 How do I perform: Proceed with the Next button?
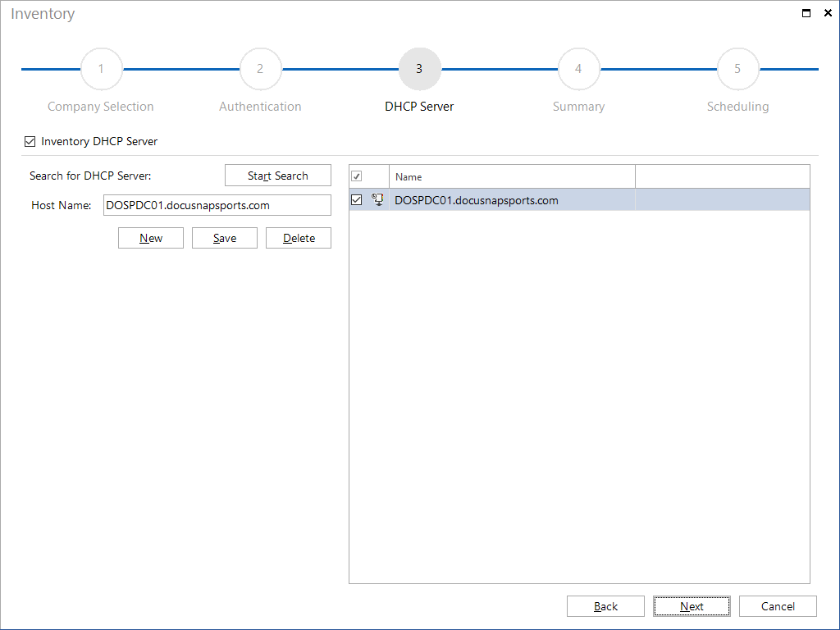[x=692, y=606]
